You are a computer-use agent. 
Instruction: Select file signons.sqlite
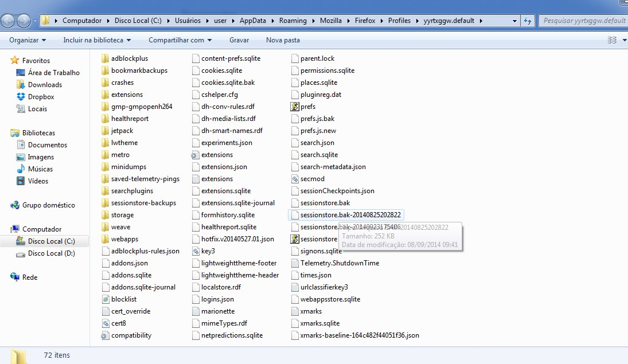click(x=321, y=251)
